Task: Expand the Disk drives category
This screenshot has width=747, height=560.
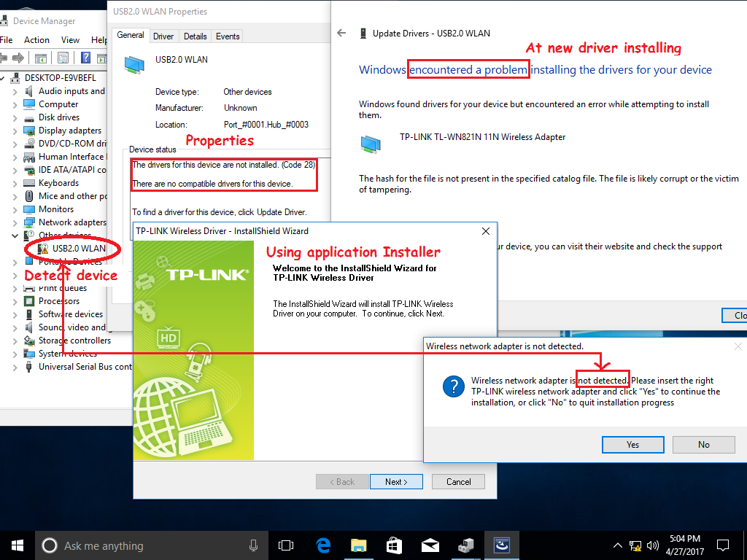Action: click(15, 117)
